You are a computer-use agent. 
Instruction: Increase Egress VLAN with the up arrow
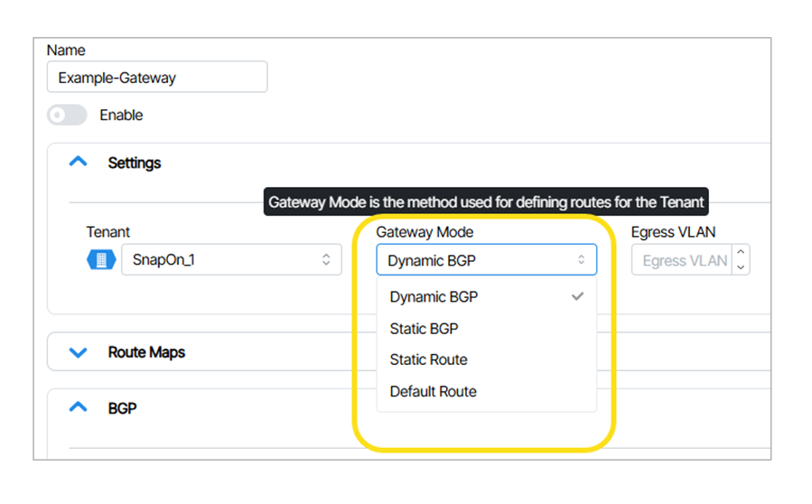pyautogui.click(x=741, y=254)
